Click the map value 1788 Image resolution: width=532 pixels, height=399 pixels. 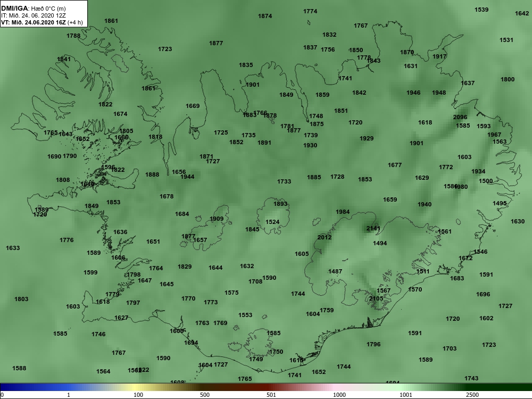pos(73,36)
